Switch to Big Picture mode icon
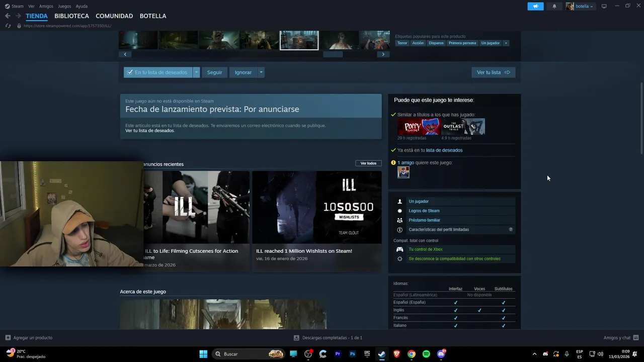Viewport: 644px width, 362px height. 604,6
